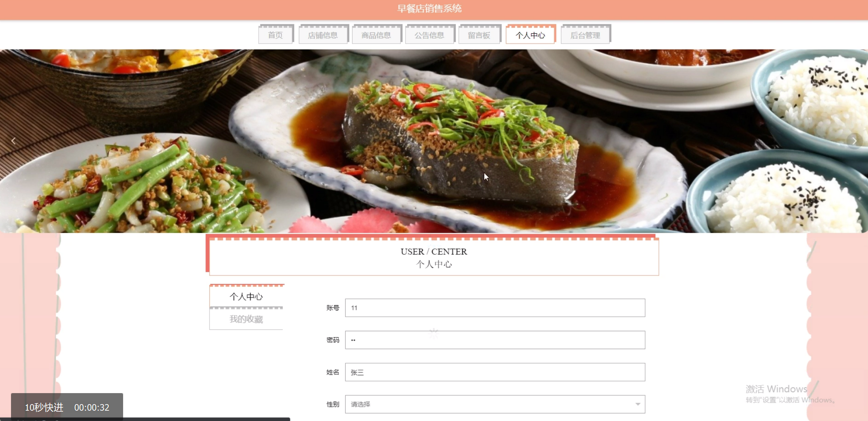Switch to the 商品信息 tab

376,35
